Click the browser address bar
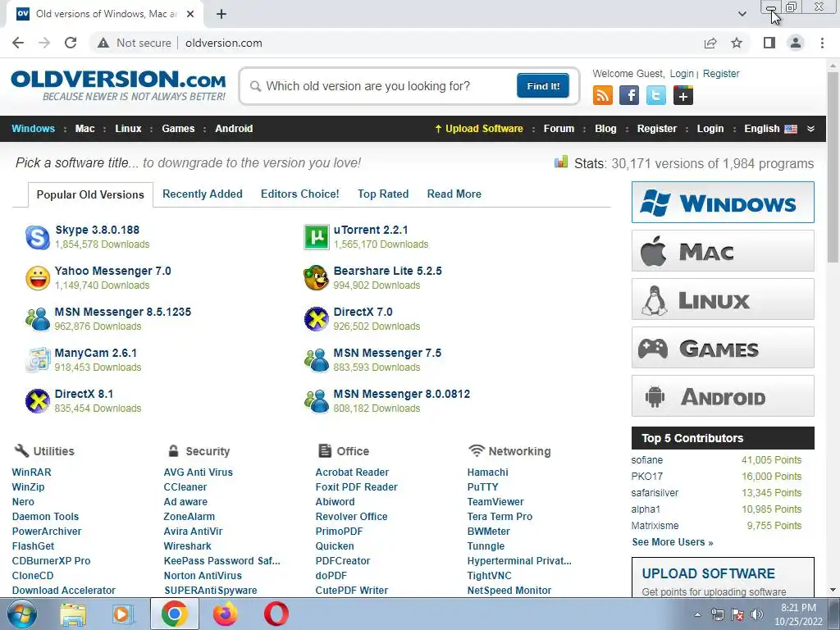The image size is (840, 630). tap(396, 43)
